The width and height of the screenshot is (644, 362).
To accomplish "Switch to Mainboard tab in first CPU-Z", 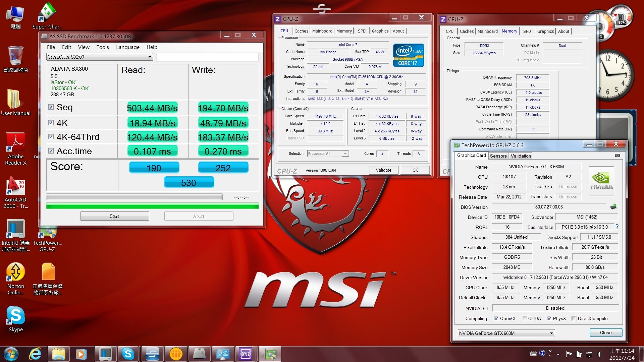I will point(322,31).
